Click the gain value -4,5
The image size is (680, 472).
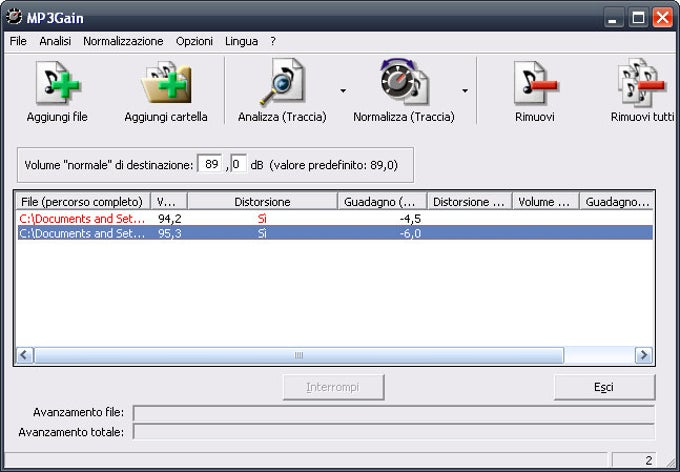click(410, 219)
